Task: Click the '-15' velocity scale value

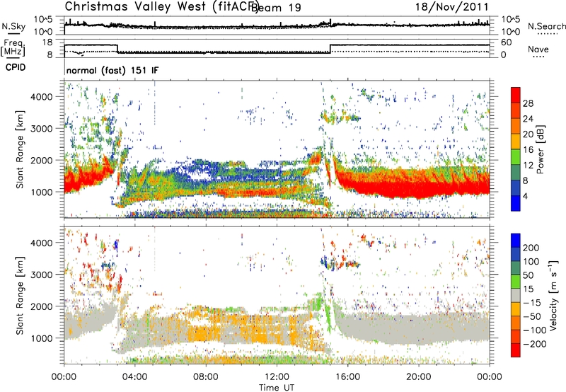Action: (x=532, y=303)
